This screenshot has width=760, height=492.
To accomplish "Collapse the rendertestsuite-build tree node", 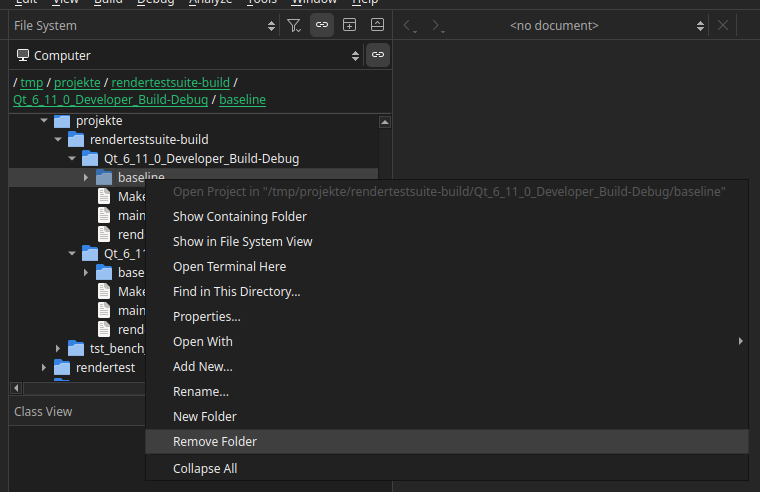I will click(x=58, y=140).
